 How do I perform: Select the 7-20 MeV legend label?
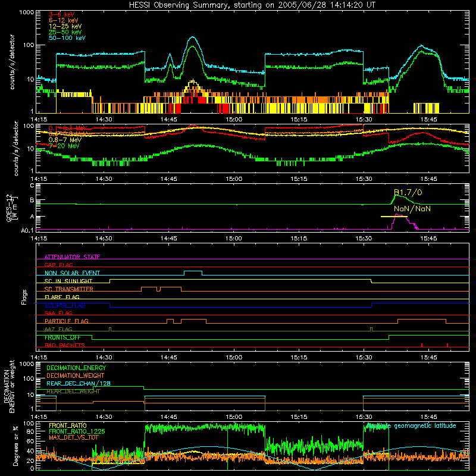tap(64, 146)
